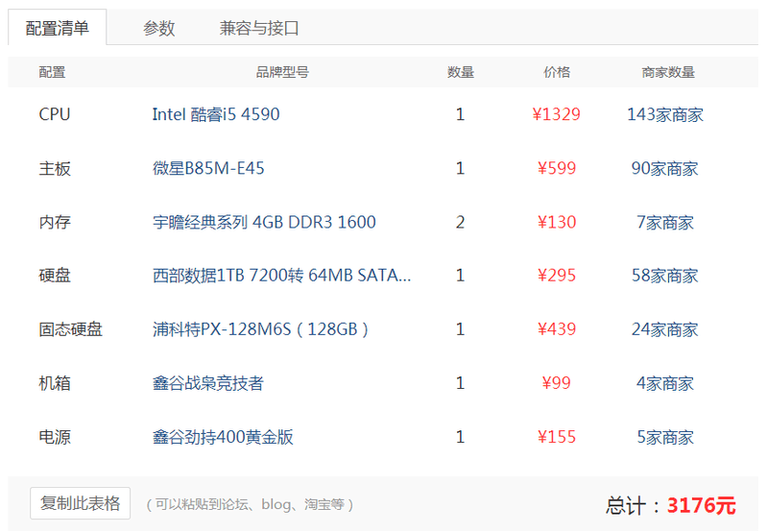Open 鑫谷劲持400黄金版 power supply link
The height and width of the screenshot is (532, 768).
tap(223, 437)
